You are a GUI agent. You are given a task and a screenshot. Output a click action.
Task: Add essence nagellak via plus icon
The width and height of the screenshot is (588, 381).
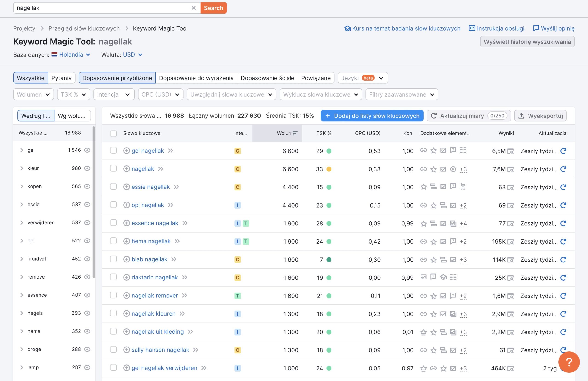pos(126,223)
